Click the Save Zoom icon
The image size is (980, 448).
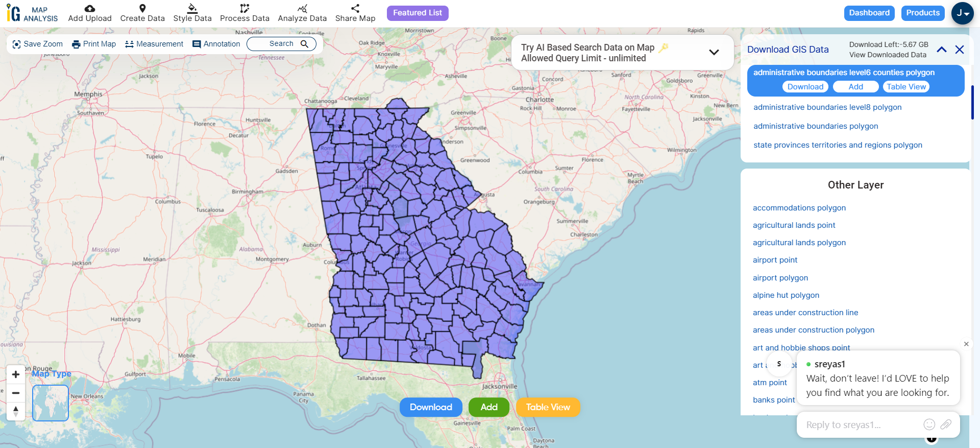[16, 44]
